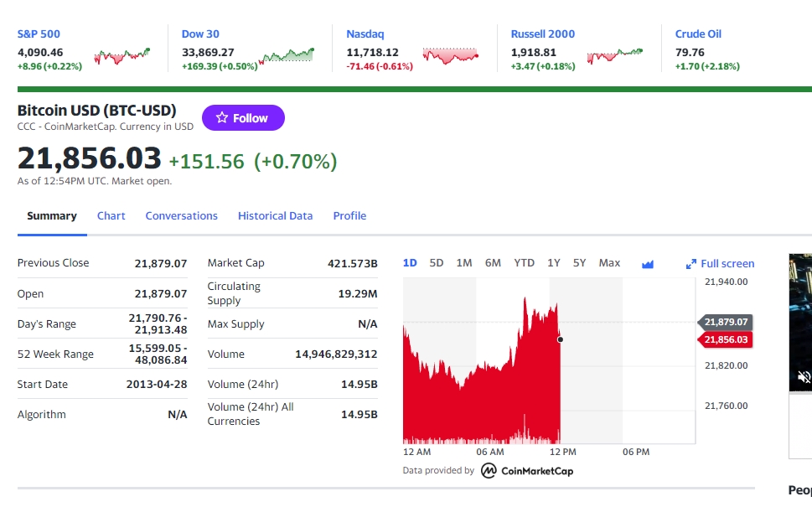
Task: Switch chart type using area chart icon
Action: pos(647,264)
